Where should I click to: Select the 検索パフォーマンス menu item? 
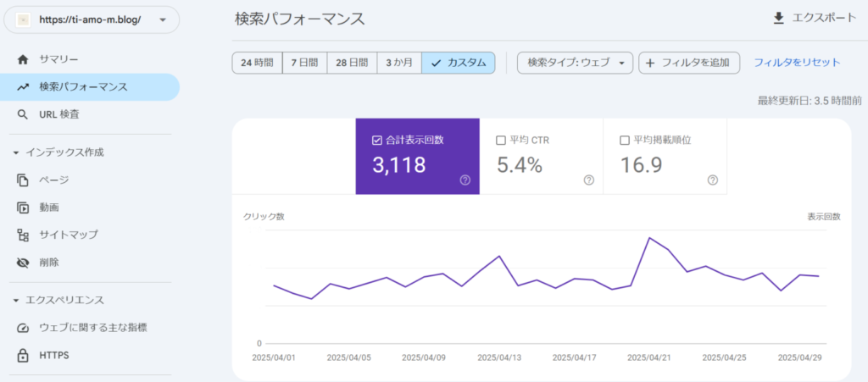coord(83,86)
